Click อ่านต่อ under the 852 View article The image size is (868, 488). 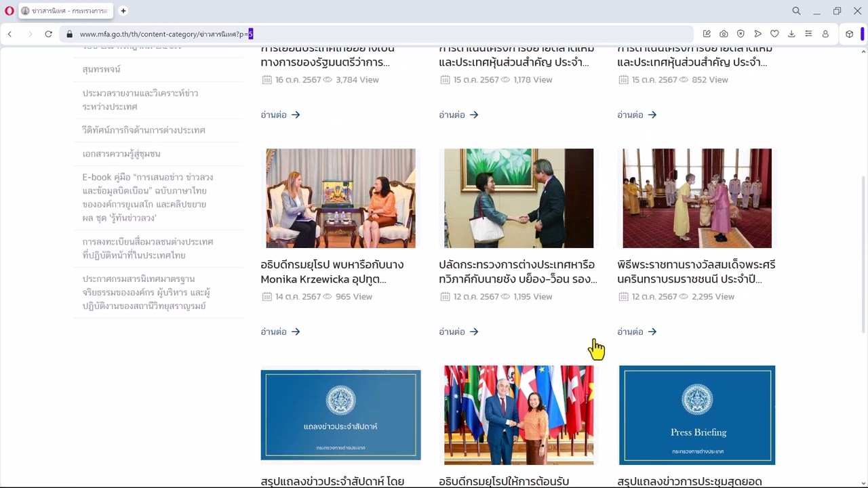tap(637, 115)
